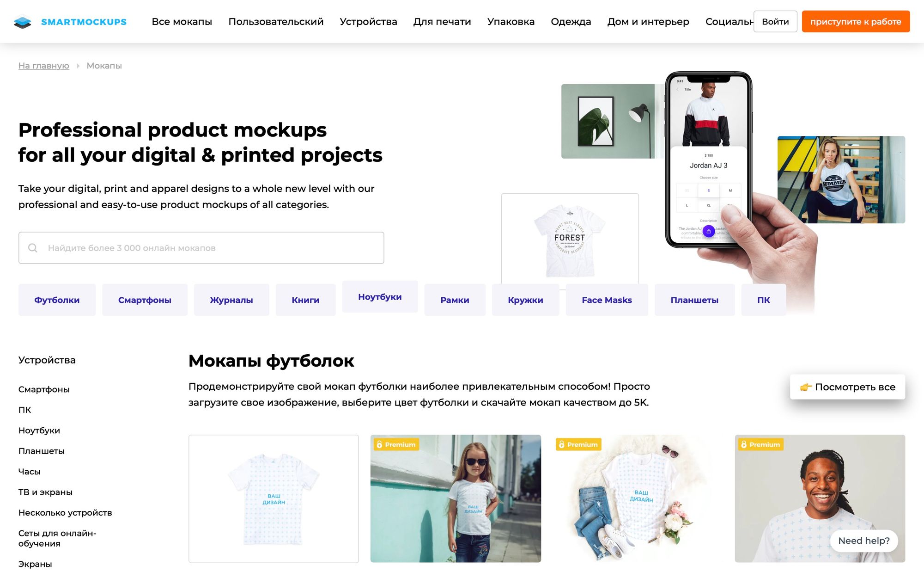Click the breadcrumb arrow separator icon

78,66
